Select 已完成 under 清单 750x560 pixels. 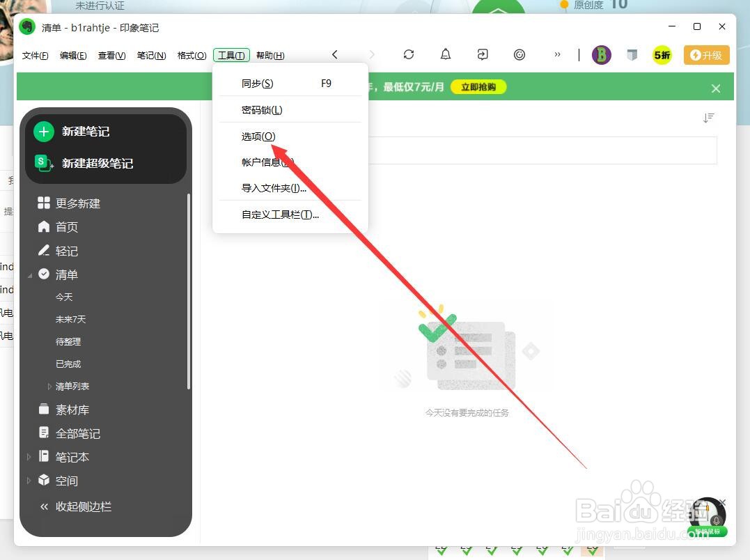click(68, 364)
